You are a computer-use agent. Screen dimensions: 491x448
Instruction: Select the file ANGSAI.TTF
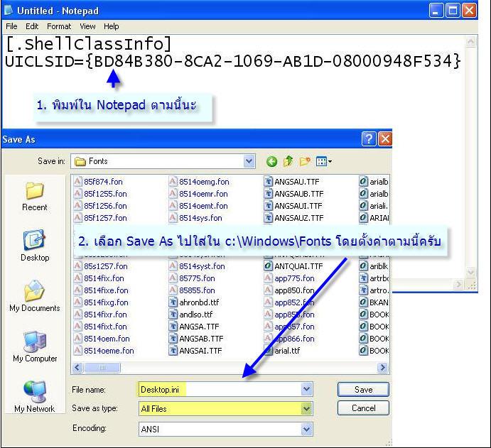[x=195, y=351]
